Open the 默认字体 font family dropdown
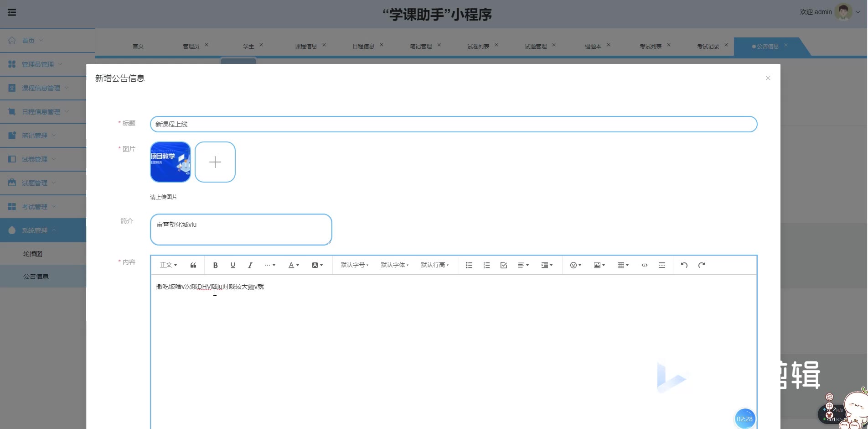 (394, 265)
